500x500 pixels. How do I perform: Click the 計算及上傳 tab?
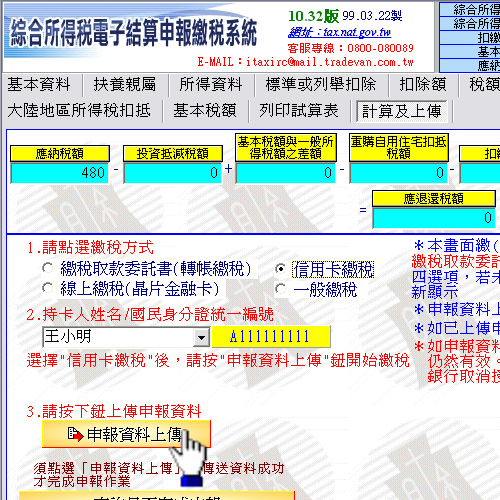(x=401, y=111)
